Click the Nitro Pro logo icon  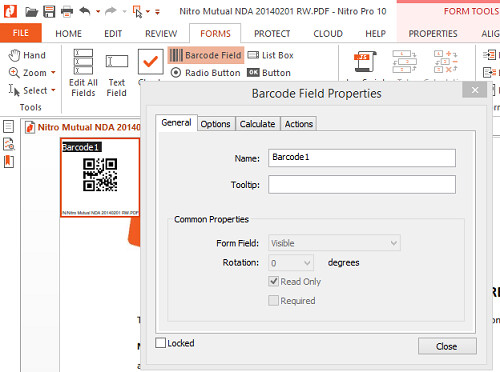click(10, 11)
